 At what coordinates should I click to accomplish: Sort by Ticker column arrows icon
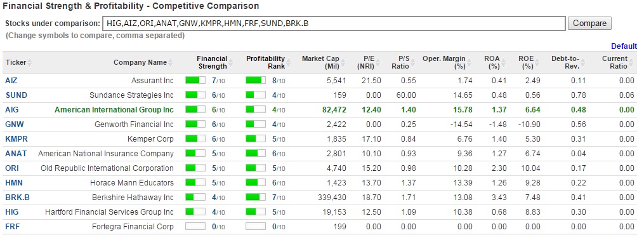29,63
